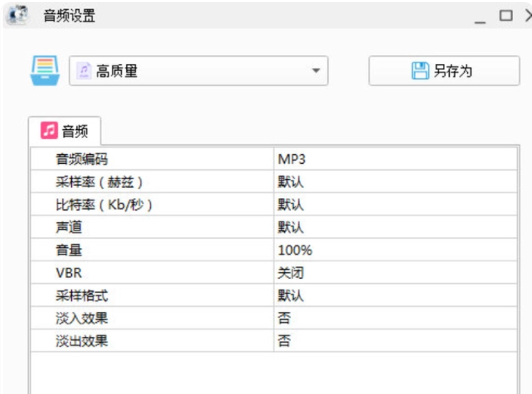Screen dimensions: 532x394
Task: Switch to the 音频 tab
Action: [65, 131]
